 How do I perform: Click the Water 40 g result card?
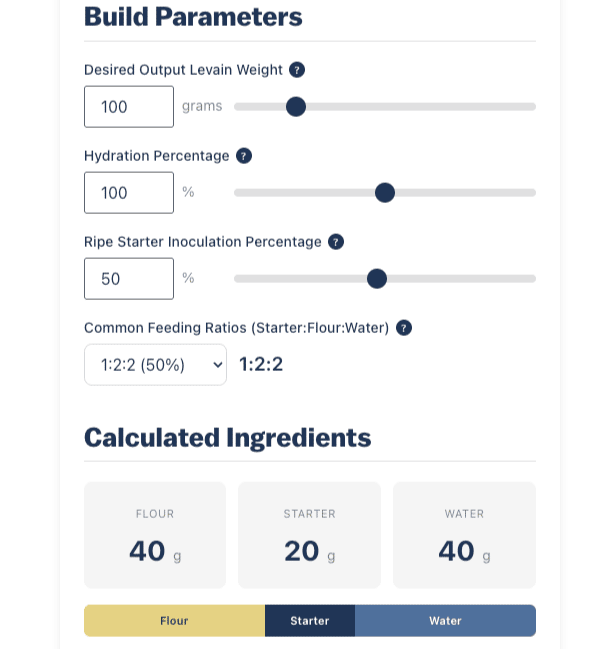[464, 535]
